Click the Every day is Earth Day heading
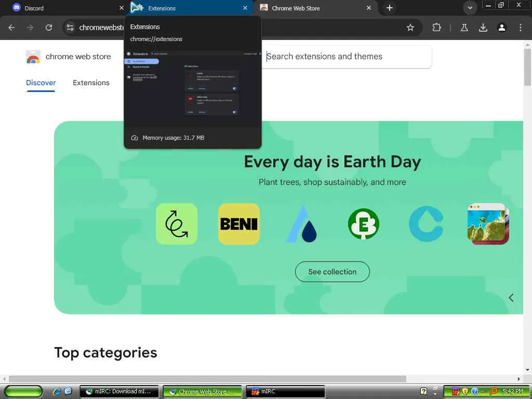 coord(332,162)
